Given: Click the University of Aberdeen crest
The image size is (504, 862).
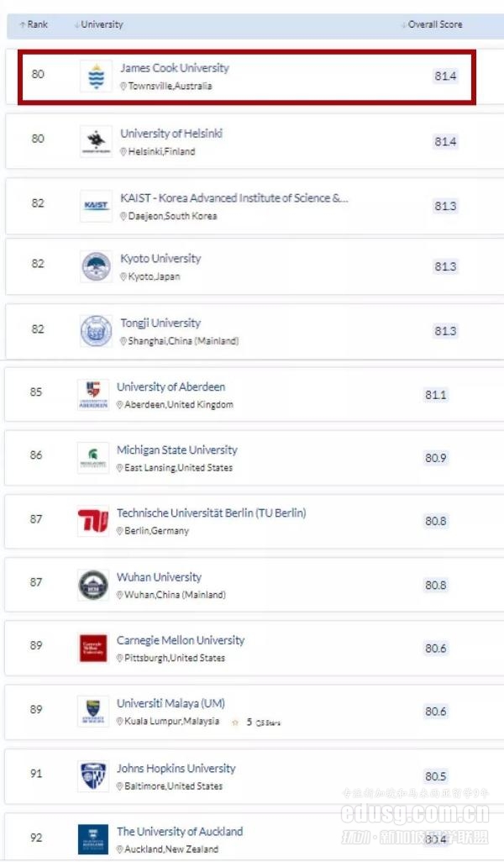Looking at the screenshot, I should coord(92,394).
